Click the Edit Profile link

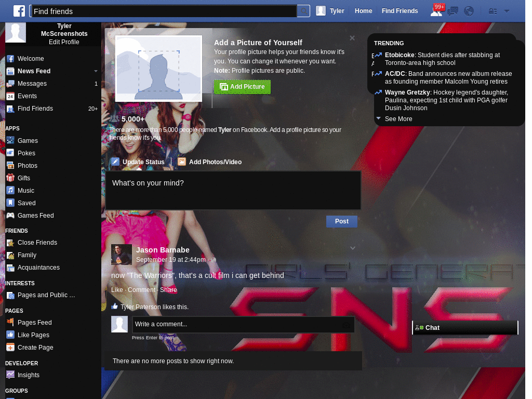click(64, 42)
